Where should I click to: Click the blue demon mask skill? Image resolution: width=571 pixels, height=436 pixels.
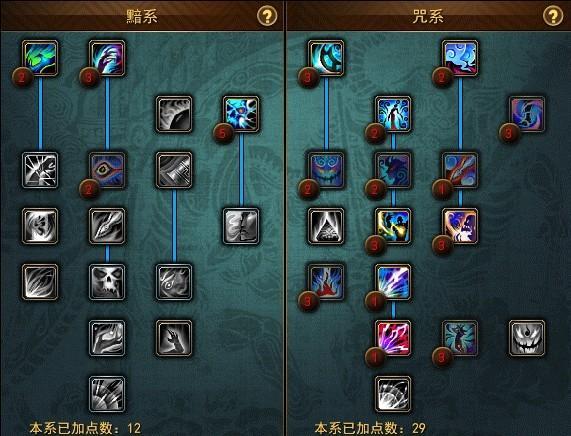[x=326, y=170]
